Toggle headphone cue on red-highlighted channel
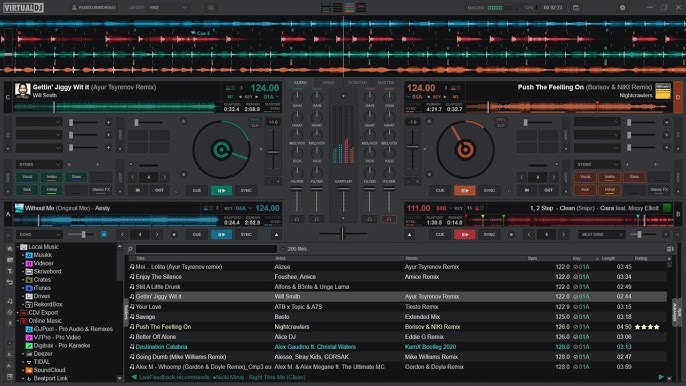686x386 pixels. point(388,219)
